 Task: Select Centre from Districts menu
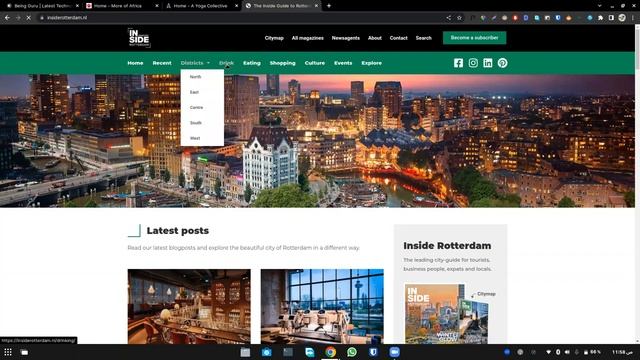click(196, 107)
